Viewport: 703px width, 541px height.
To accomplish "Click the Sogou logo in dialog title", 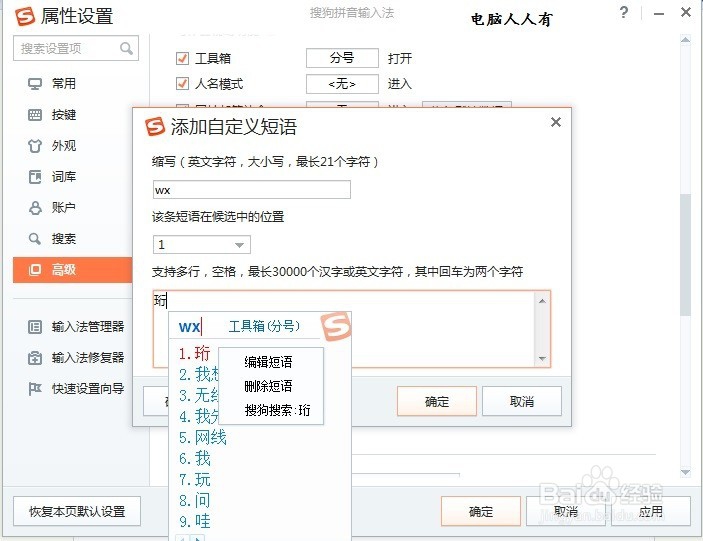I will (155, 126).
